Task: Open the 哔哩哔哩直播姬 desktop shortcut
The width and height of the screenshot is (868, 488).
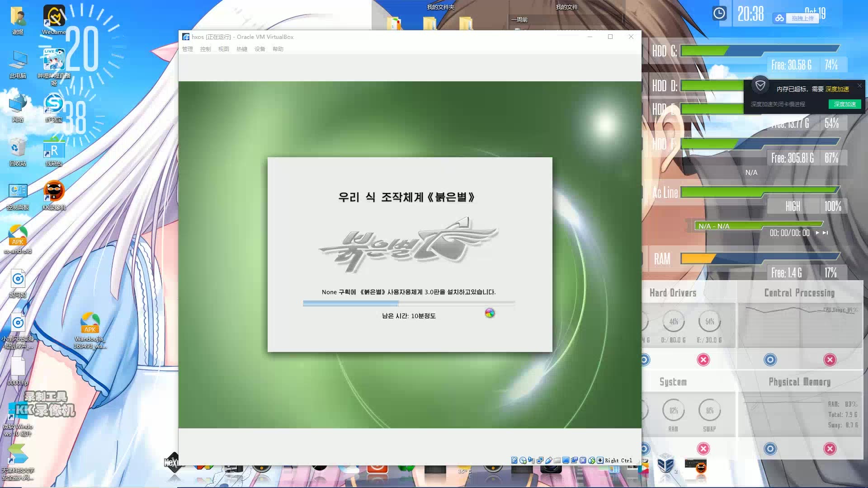Action: [54, 66]
